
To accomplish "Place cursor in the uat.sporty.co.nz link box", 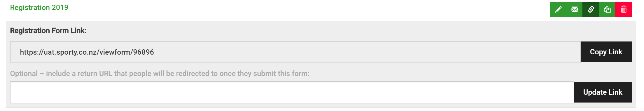I will tap(295, 52).
